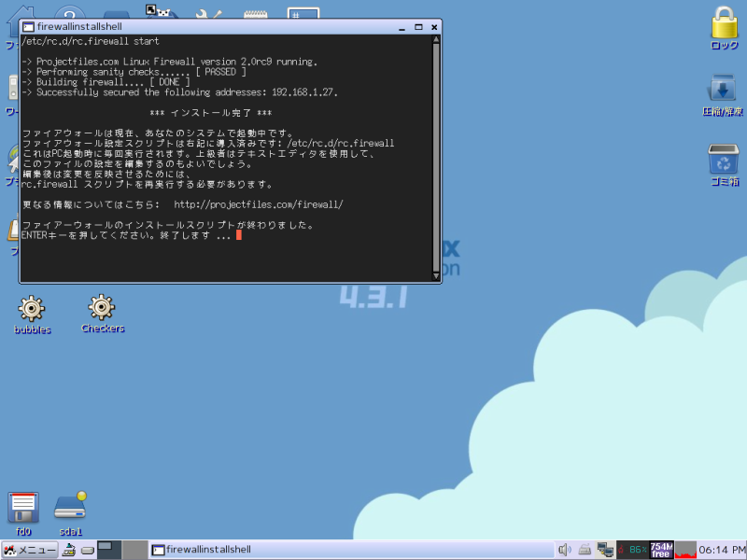Click the firewallinstallshell title bar text
747x560 pixels.
click(79, 27)
